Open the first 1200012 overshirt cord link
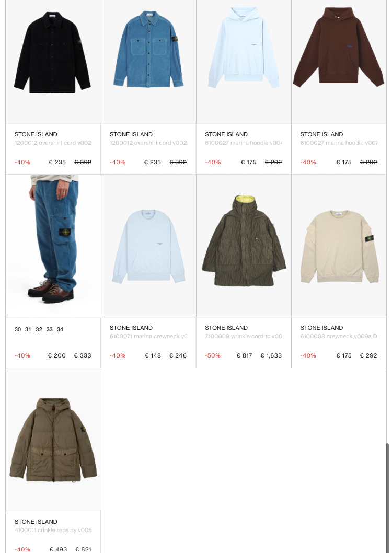The height and width of the screenshot is (553, 392). pyautogui.click(x=53, y=143)
